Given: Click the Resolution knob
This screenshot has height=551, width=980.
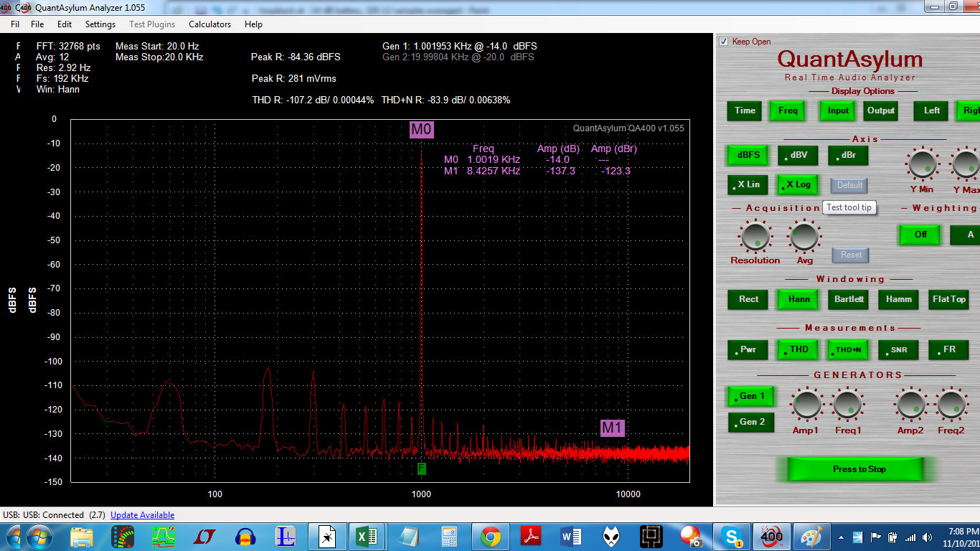Looking at the screenshot, I should [x=755, y=236].
